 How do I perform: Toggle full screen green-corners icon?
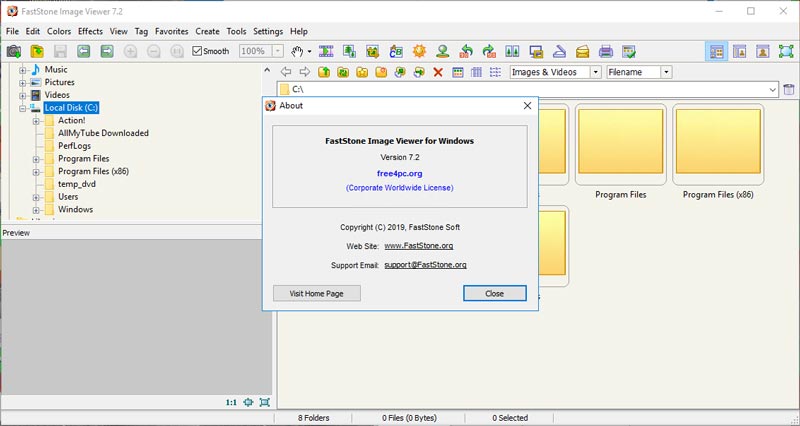click(786, 51)
